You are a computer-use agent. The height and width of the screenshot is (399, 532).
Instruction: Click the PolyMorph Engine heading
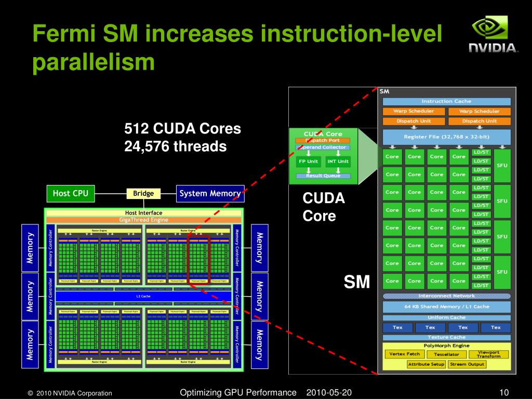point(446,345)
